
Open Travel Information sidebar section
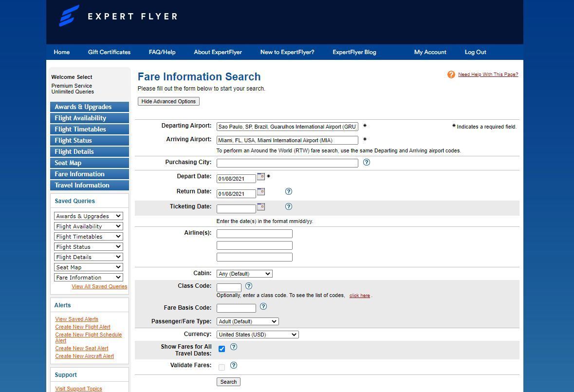pos(89,185)
